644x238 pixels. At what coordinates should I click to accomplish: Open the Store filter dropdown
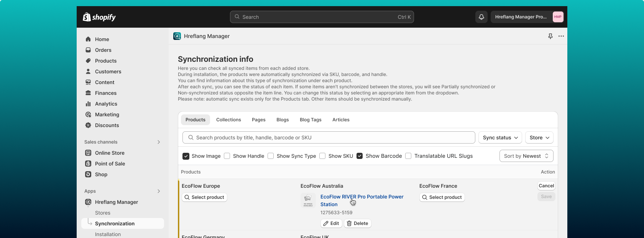click(539, 137)
